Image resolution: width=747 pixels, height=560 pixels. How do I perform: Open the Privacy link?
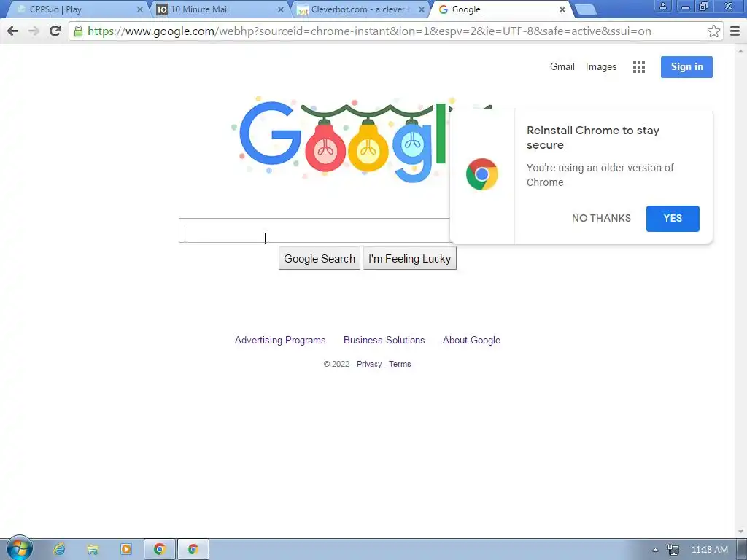pos(369,364)
